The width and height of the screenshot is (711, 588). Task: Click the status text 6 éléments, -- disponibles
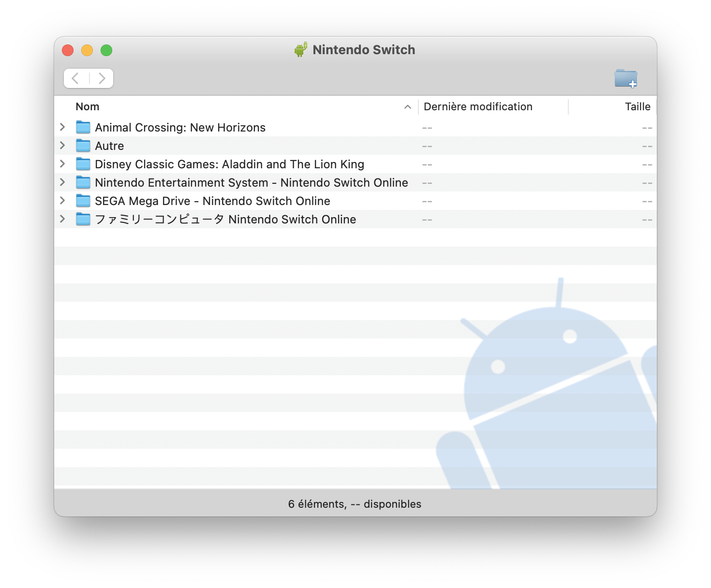[355, 504]
